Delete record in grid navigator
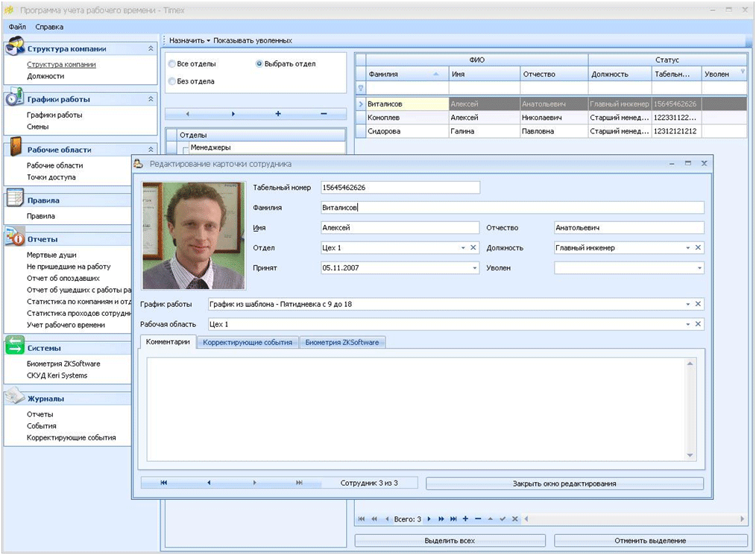Viewport: 756px width, 555px height. tap(478, 518)
